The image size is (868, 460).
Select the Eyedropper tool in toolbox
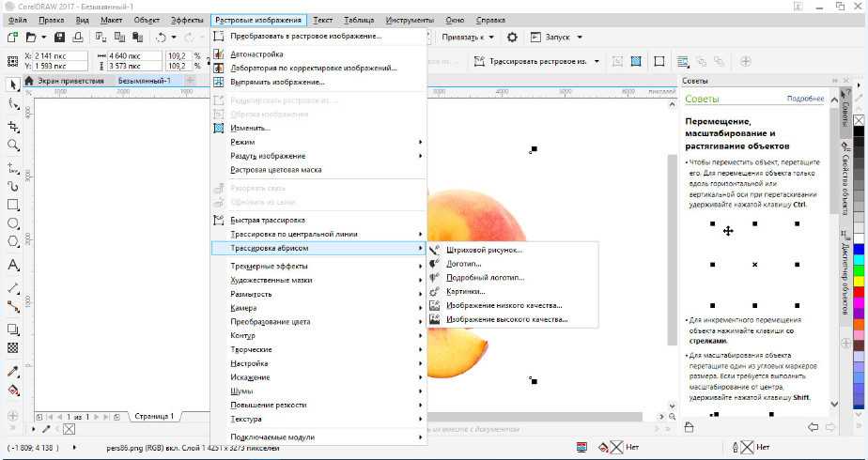[x=13, y=372]
